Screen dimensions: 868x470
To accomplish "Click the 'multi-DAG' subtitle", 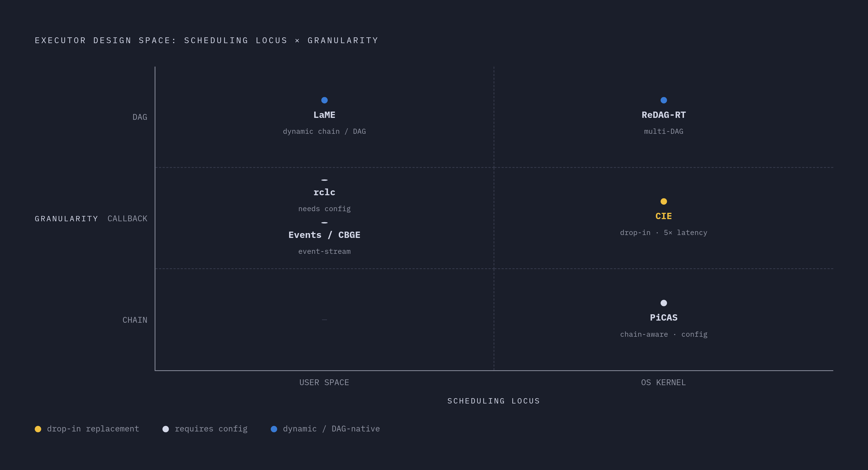I will pos(664,131).
